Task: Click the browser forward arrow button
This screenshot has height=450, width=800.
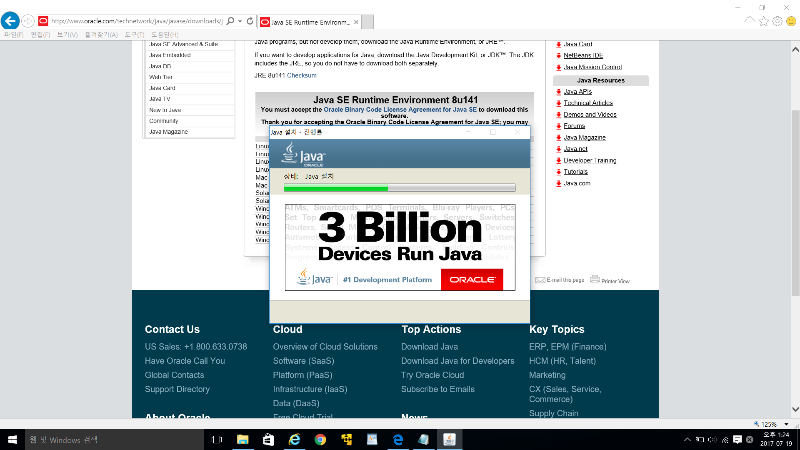Action: pyautogui.click(x=28, y=21)
